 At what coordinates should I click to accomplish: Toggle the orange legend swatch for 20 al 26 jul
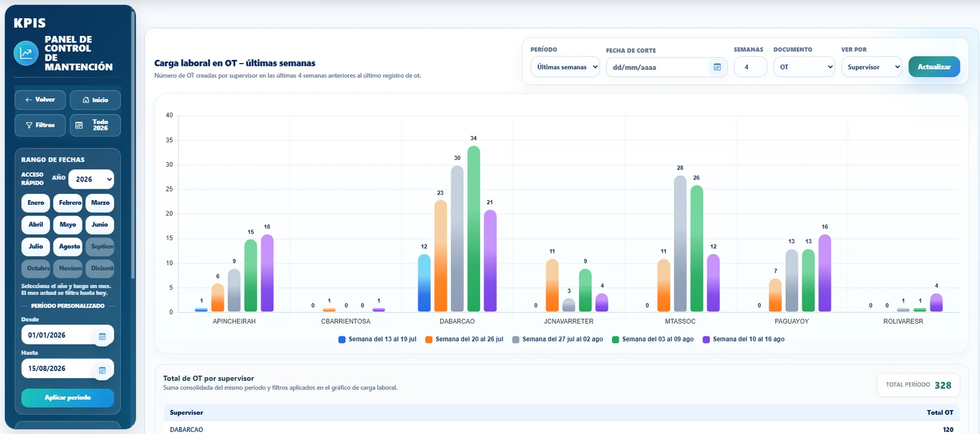pyautogui.click(x=429, y=339)
